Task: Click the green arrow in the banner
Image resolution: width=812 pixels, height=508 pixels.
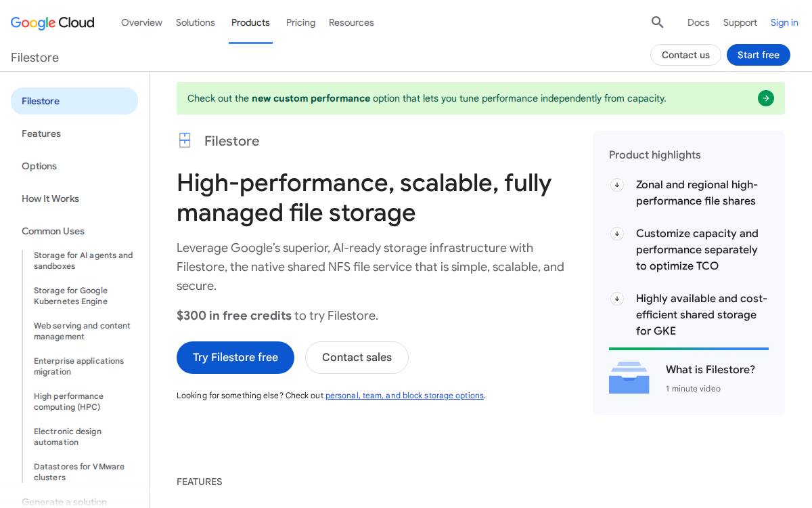Action: coord(766,98)
